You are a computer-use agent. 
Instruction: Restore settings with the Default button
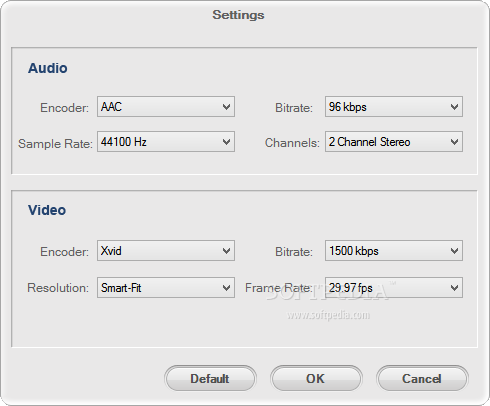click(x=210, y=379)
